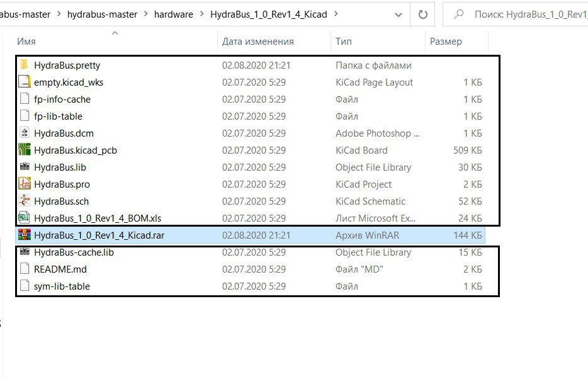
Task: Select file name HydraBus.kicad_pcb
Action: coord(75,150)
